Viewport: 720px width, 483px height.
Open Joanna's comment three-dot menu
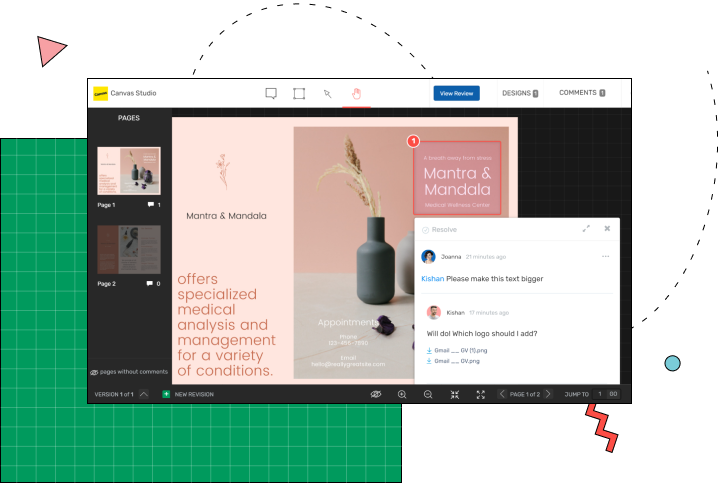coord(605,256)
